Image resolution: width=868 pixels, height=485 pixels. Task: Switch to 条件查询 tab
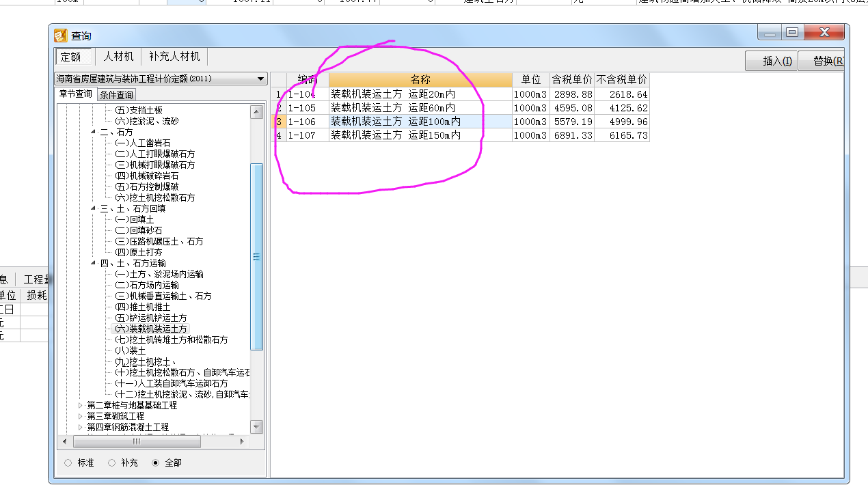(116, 95)
